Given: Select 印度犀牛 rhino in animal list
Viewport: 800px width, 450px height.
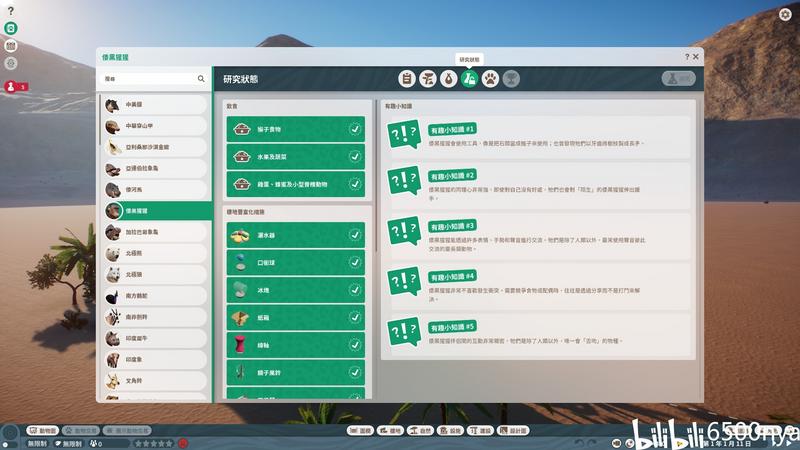Looking at the screenshot, I should click(156, 338).
